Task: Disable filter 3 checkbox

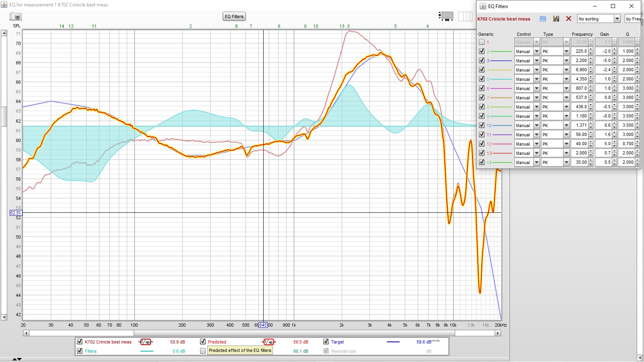Action: point(482,60)
